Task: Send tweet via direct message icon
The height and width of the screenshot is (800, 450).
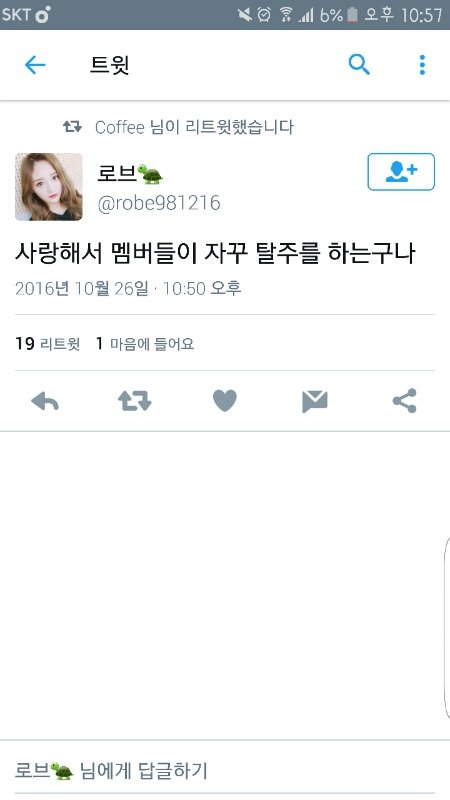Action: point(314,401)
